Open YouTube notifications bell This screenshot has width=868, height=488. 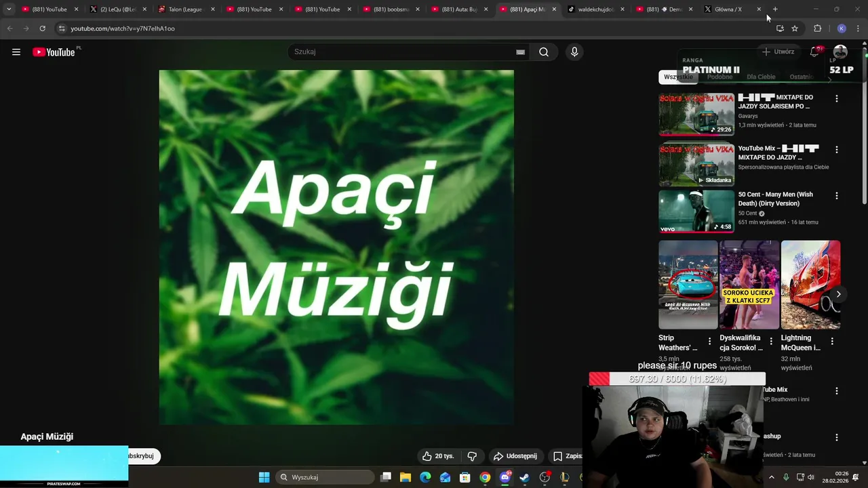[x=815, y=52]
